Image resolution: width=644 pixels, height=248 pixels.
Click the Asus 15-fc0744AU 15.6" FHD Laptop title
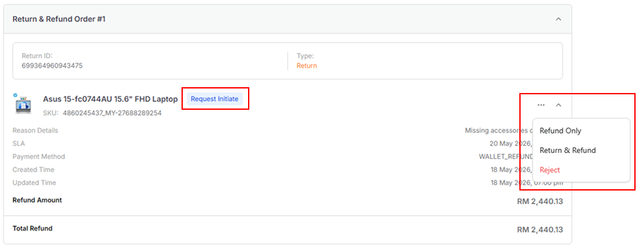(x=110, y=99)
